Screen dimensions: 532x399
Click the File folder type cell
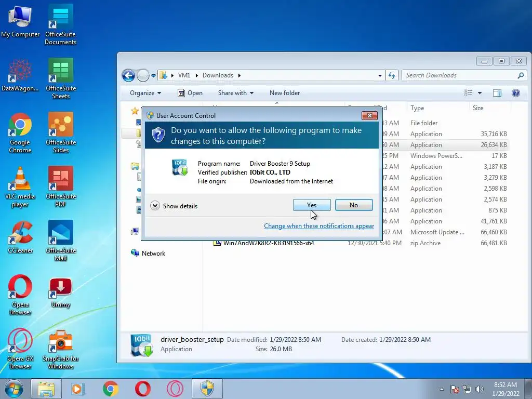[424, 123]
